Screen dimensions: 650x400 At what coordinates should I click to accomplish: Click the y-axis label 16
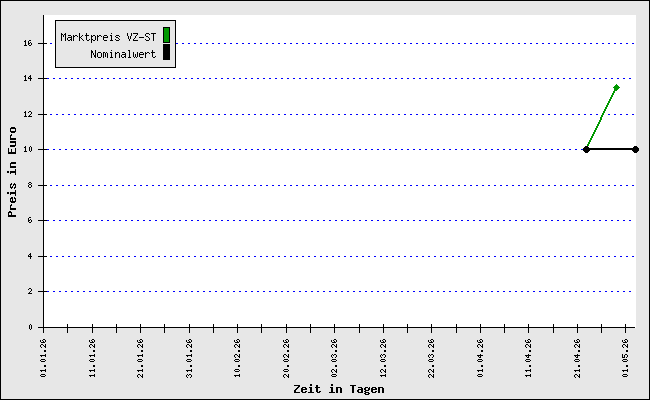[28, 43]
